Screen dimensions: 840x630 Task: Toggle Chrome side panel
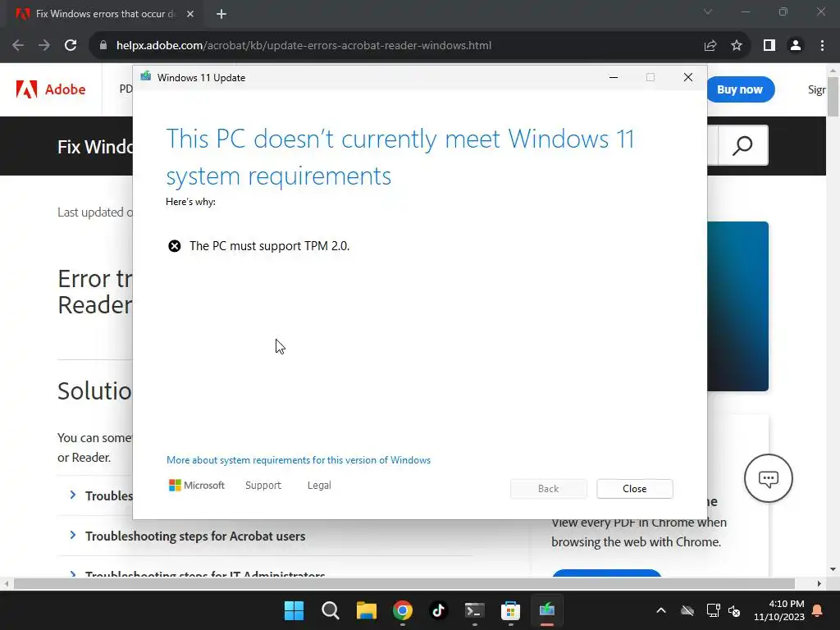pos(769,46)
